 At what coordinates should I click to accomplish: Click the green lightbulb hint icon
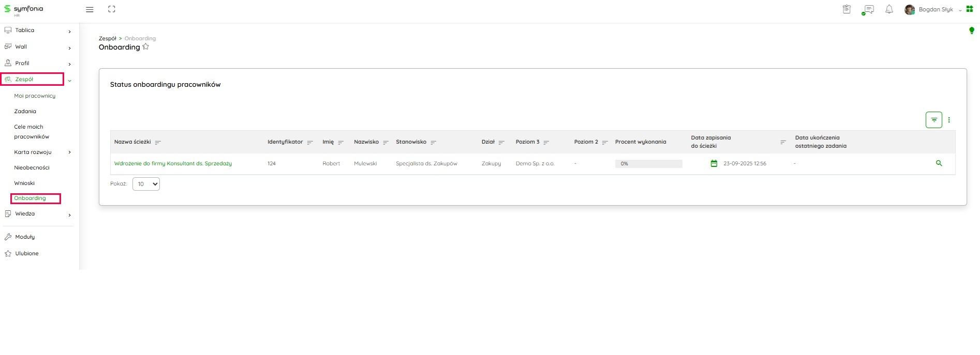971,30
